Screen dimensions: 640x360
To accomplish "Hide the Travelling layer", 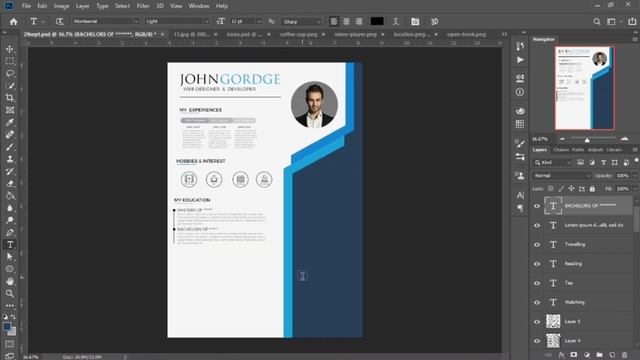I will 537,244.
